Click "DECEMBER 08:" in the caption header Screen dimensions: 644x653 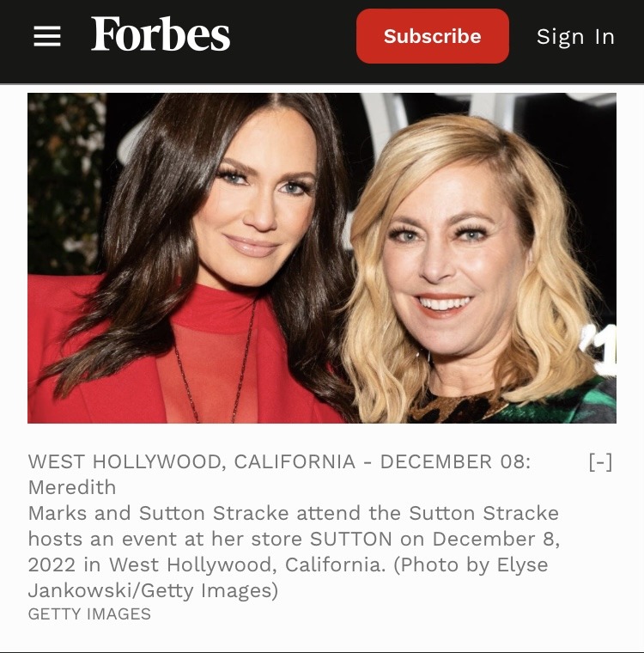[455, 462]
